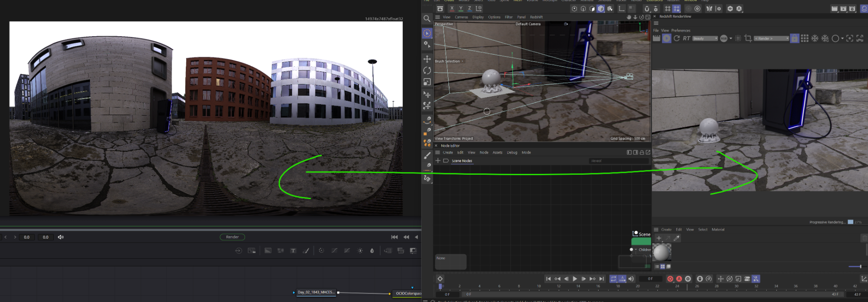Click frame 20 on timeline ruler

(x=637, y=286)
